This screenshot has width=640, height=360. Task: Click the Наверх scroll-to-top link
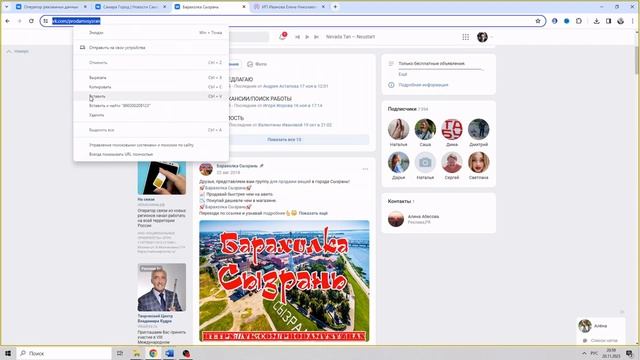18,51
